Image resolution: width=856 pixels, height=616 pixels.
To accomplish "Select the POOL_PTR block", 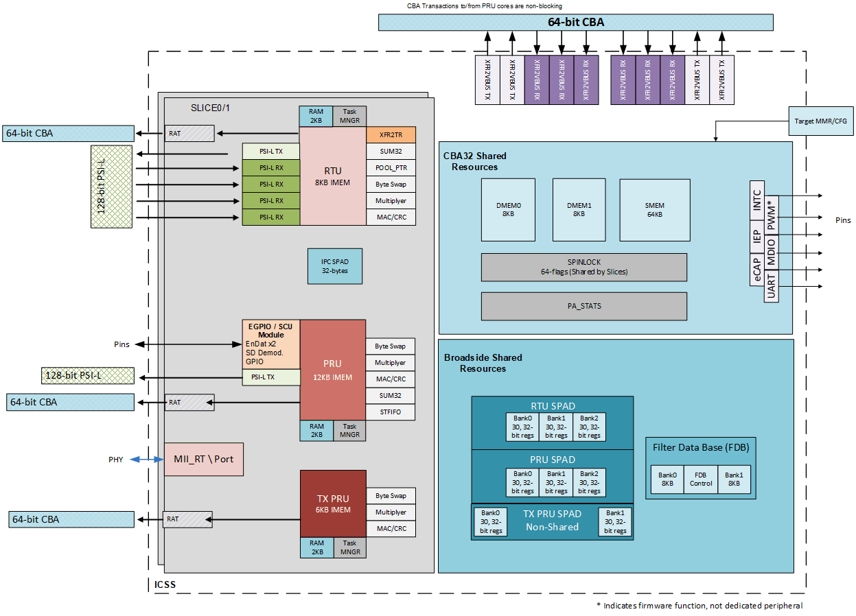I will tap(391, 168).
